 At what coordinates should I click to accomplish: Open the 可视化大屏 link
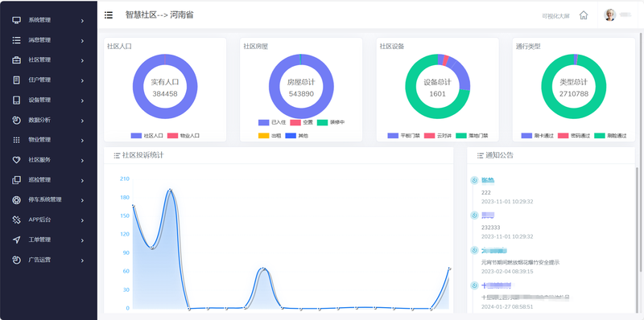[555, 16]
